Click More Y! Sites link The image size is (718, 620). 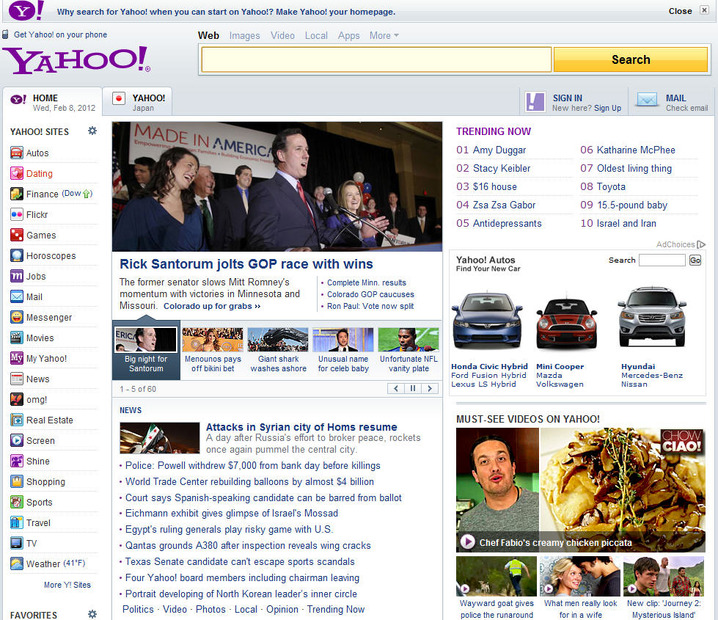pyautogui.click(x=67, y=585)
